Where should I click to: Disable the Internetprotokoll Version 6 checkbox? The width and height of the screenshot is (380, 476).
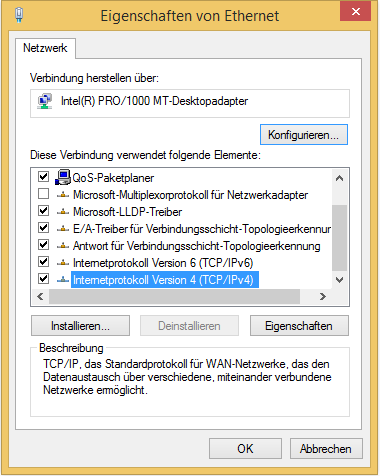pos(43,261)
